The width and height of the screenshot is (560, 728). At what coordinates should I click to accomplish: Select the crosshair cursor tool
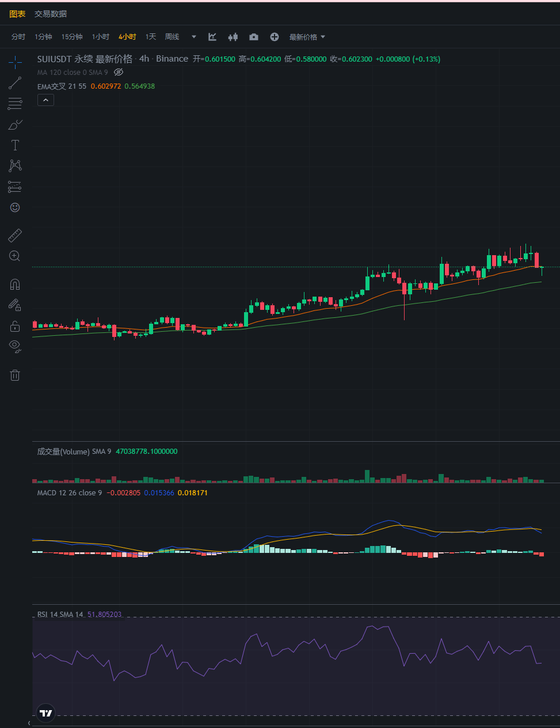(14, 62)
